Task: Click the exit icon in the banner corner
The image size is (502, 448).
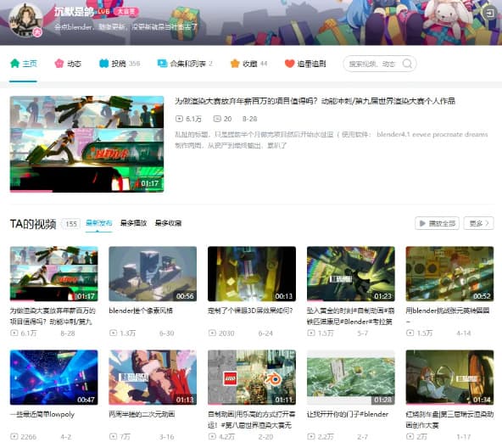Action: coord(489,13)
